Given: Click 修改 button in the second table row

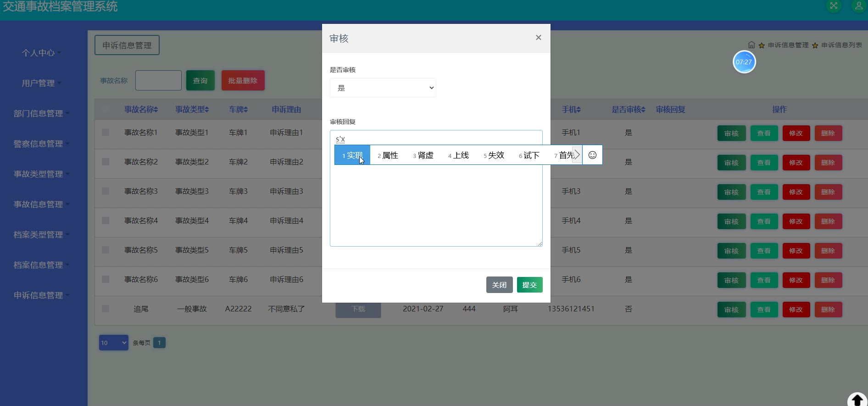Looking at the screenshot, I should coord(796,163).
